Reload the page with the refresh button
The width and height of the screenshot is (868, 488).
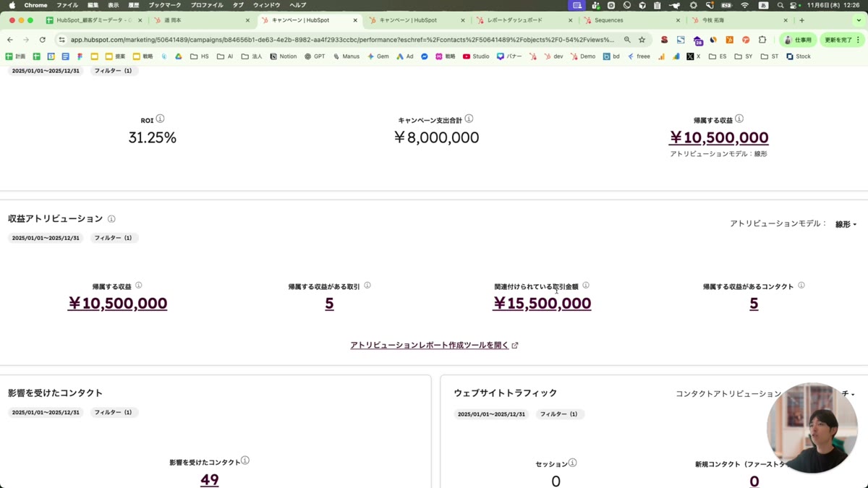click(x=42, y=40)
